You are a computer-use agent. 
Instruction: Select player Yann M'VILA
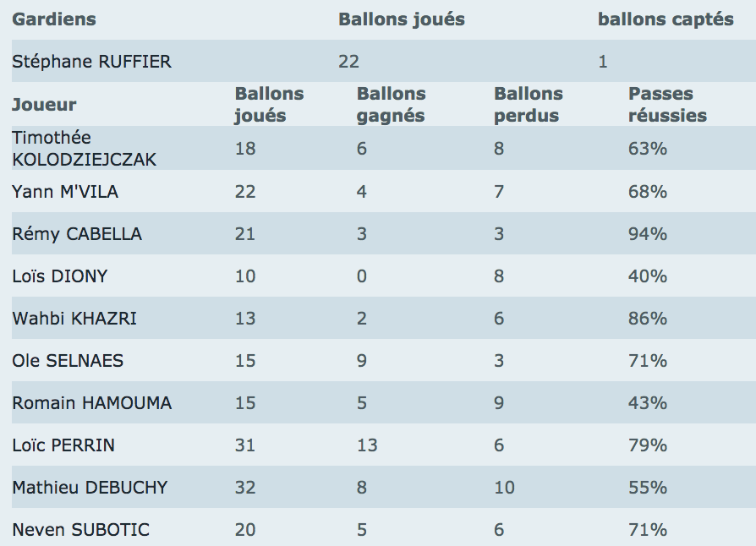pyautogui.click(x=65, y=192)
